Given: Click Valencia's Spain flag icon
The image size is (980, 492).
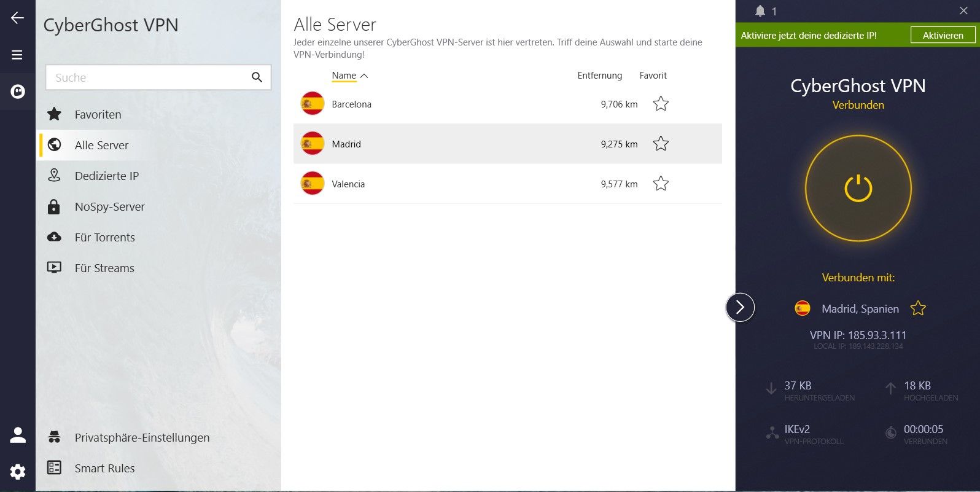Looking at the screenshot, I should click(x=312, y=183).
